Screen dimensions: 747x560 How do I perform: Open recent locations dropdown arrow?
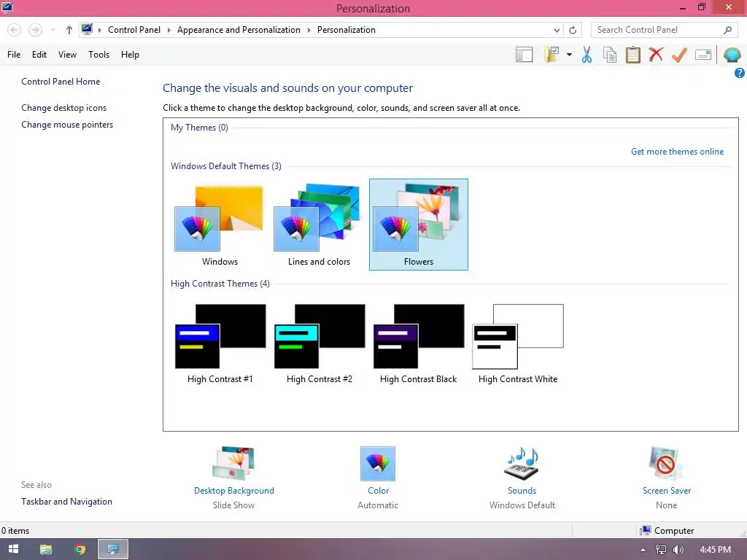click(x=53, y=30)
